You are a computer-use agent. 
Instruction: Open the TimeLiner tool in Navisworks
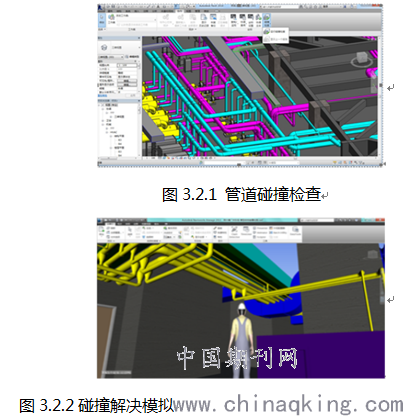click(x=246, y=231)
